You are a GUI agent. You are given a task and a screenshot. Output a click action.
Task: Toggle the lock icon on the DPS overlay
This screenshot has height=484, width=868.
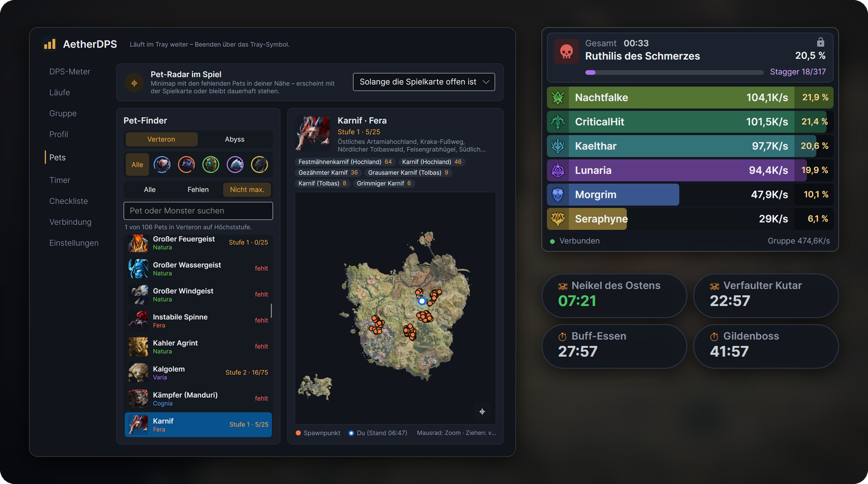820,42
